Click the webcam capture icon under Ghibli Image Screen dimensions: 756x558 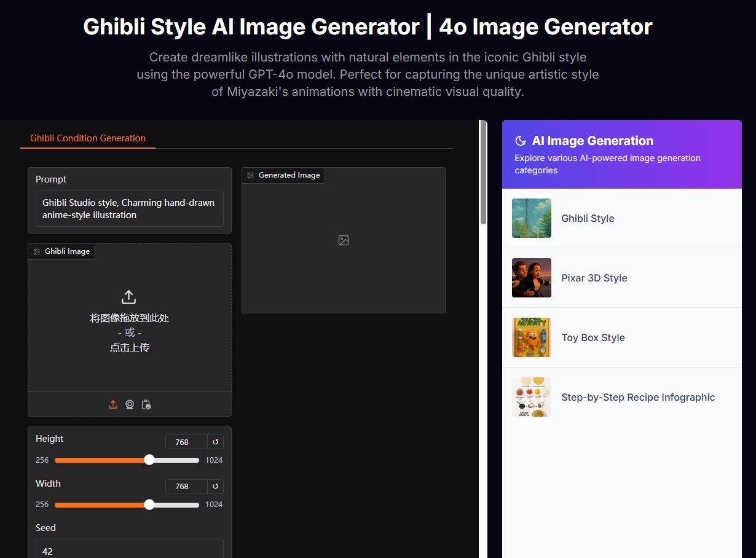point(130,404)
